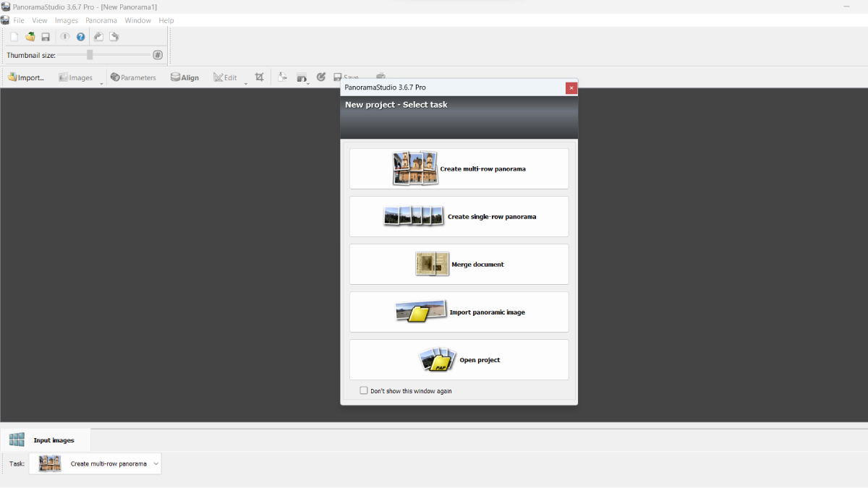
Task: Click the New project icon in the toolbar
Action: coord(14,37)
